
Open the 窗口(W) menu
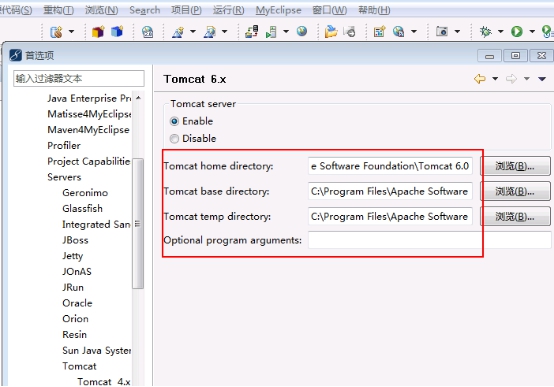pos(330,10)
